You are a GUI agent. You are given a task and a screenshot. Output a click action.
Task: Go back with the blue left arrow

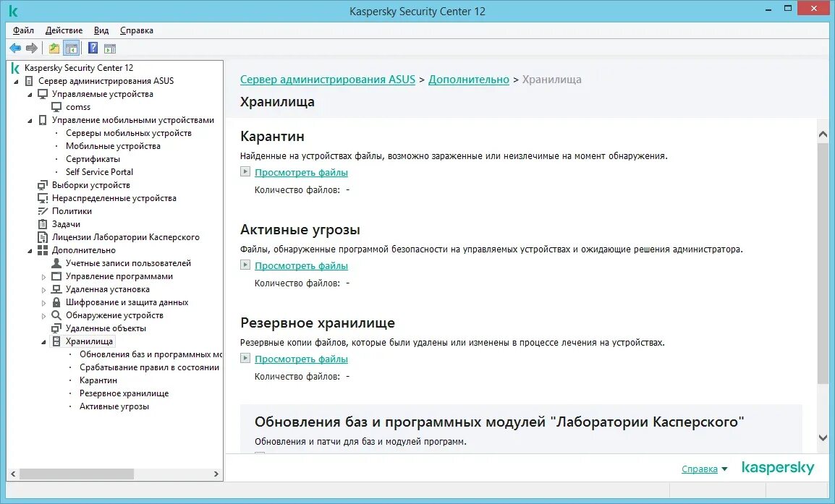click(15, 48)
